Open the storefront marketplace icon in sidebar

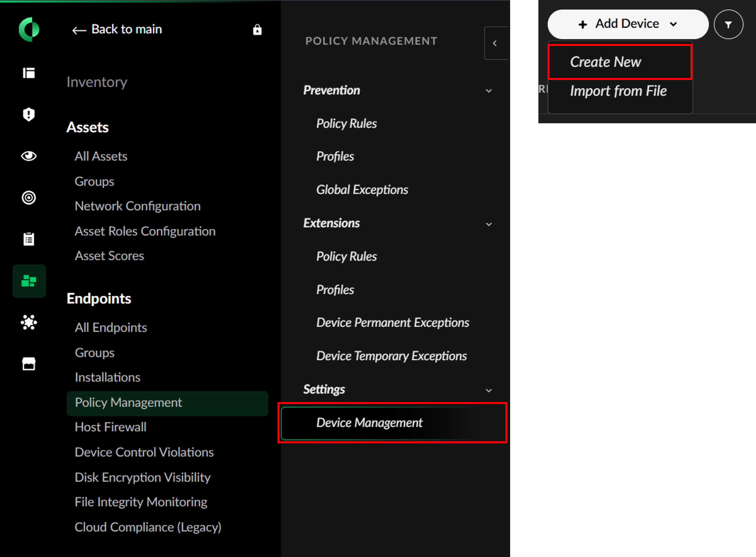point(29,364)
